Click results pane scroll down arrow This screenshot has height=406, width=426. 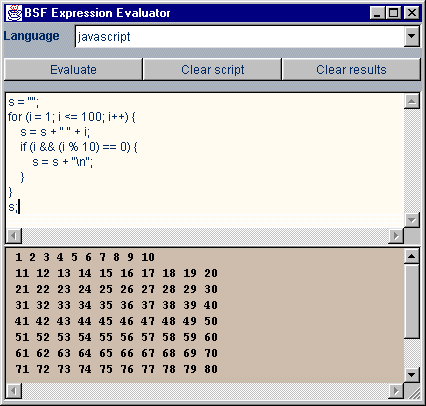click(412, 375)
